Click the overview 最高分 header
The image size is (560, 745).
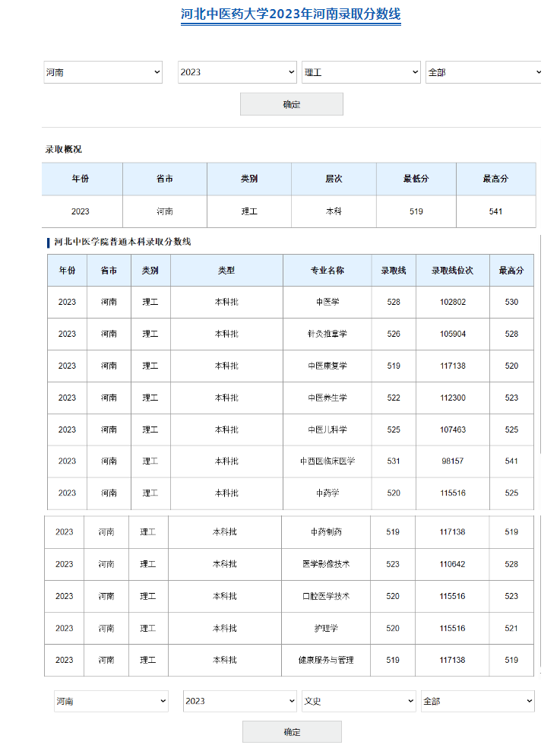point(496,179)
